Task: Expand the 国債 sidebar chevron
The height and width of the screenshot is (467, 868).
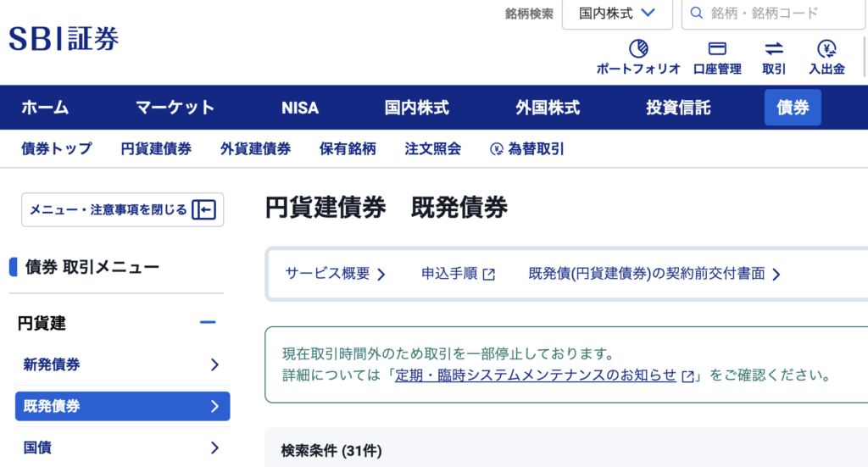Action: coord(214,448)
